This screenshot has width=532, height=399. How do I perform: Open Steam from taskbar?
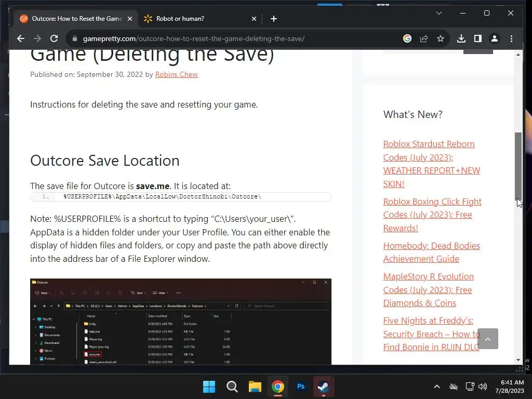pos(323,387)
